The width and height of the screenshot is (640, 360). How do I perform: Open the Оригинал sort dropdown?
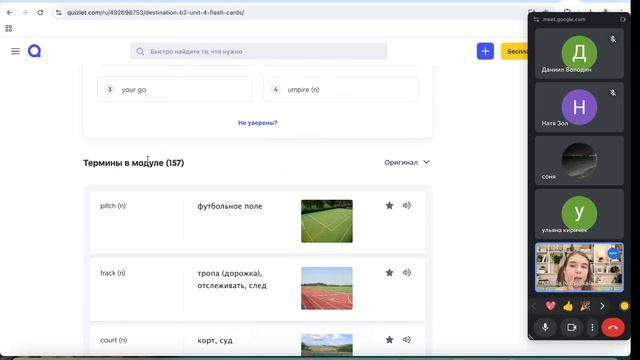pyautogui.click(x=407, y=162)
